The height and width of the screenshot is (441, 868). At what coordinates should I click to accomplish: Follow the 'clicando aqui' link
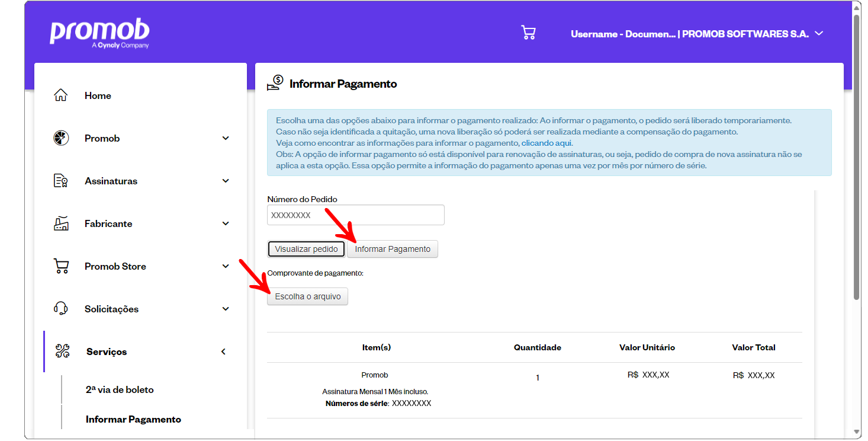(x=546, y=143)
